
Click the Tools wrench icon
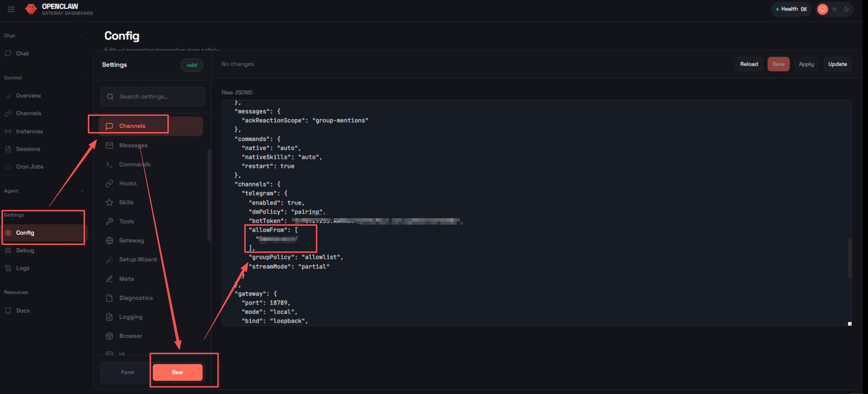coord(109,222)
